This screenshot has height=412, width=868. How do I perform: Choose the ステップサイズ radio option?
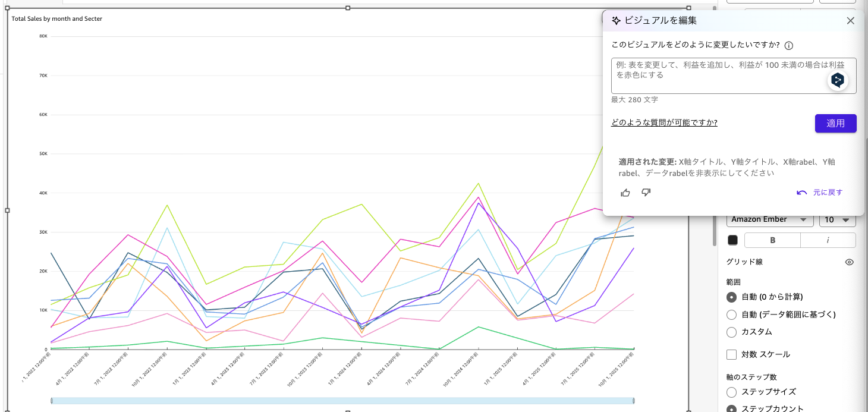coord(732,392)
